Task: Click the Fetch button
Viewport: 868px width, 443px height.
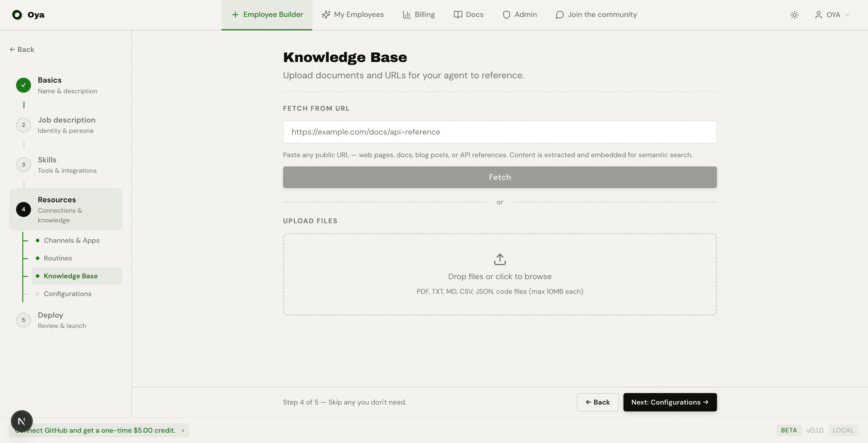Action: click(x=500, y=177)
